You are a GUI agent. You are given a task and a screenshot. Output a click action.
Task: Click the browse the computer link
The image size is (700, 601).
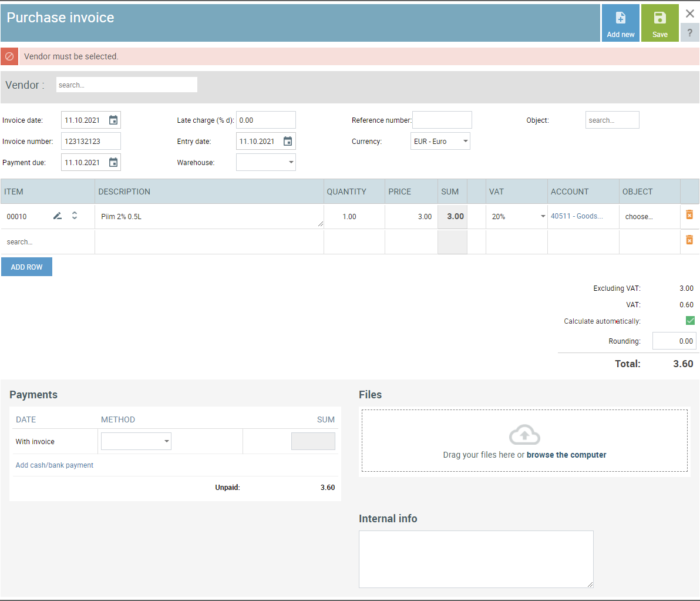[x=566, y=455]
